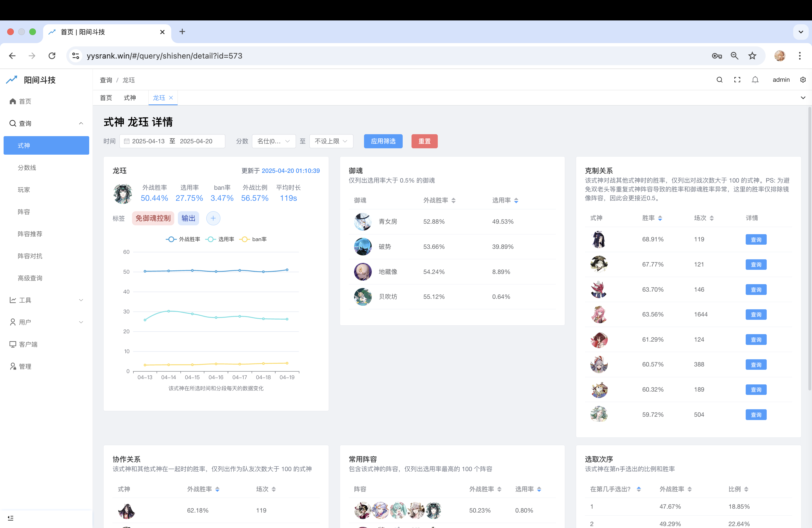This screenshot has width=812, height=528.
Task: Bookmark page with the star icon
Action: point(752,56)
